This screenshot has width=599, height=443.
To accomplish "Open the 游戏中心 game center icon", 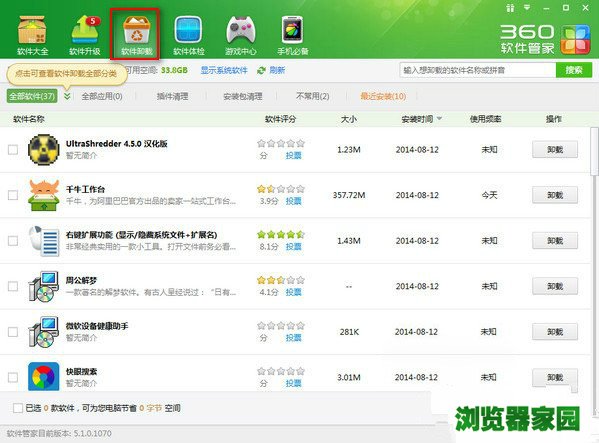I will tap(240, 35).
